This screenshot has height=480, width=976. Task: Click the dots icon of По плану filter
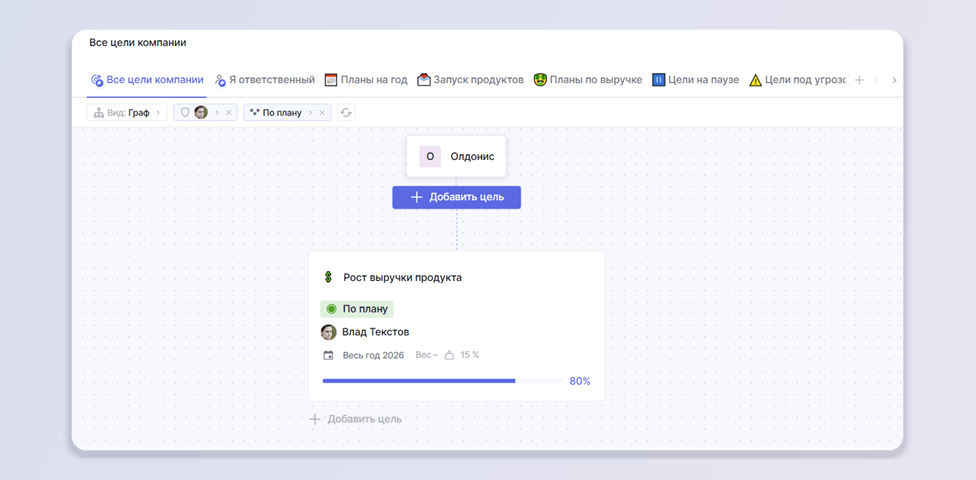[255, 113]
